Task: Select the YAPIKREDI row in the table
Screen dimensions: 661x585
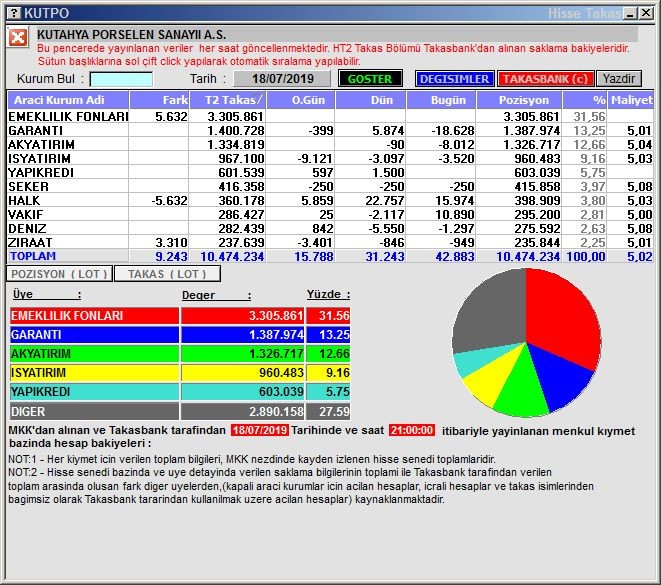Action: (x=330, y=172)
